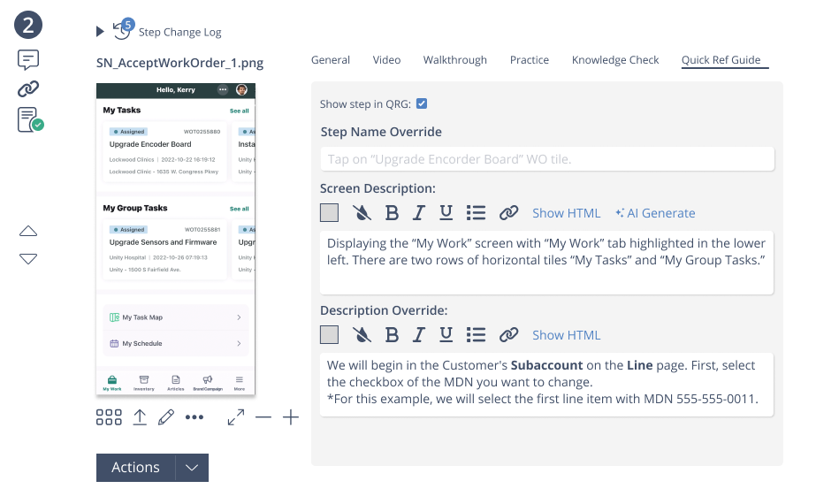The width and height of the screenshot is (839, 504).
Task: Zoom in with the plus icon
Action: [x=291, y=418]
